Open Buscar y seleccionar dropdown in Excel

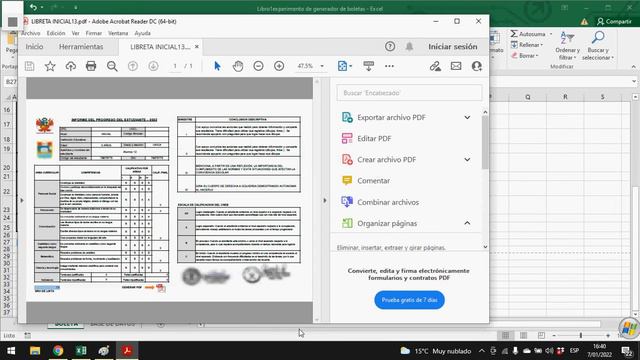click(598, 46)
